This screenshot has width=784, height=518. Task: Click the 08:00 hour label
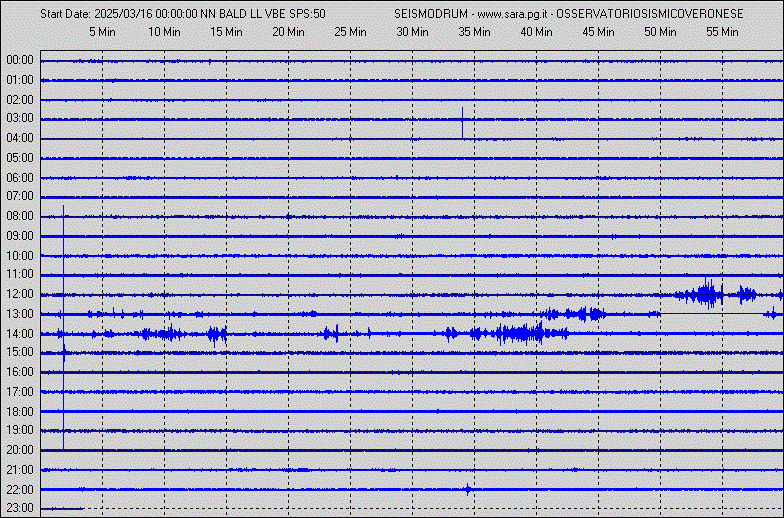pos(20,216)
